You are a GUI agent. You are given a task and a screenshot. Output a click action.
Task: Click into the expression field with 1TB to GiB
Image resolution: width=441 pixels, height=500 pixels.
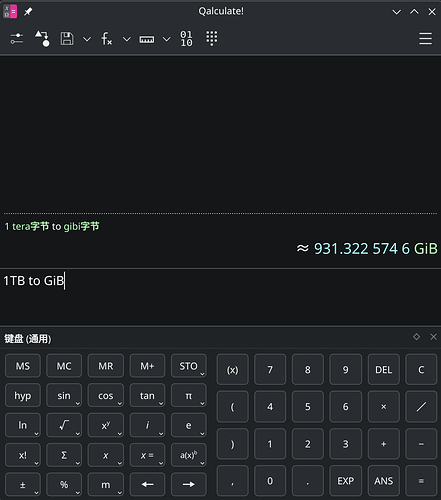pyautogui.click(x=220, y=297)
